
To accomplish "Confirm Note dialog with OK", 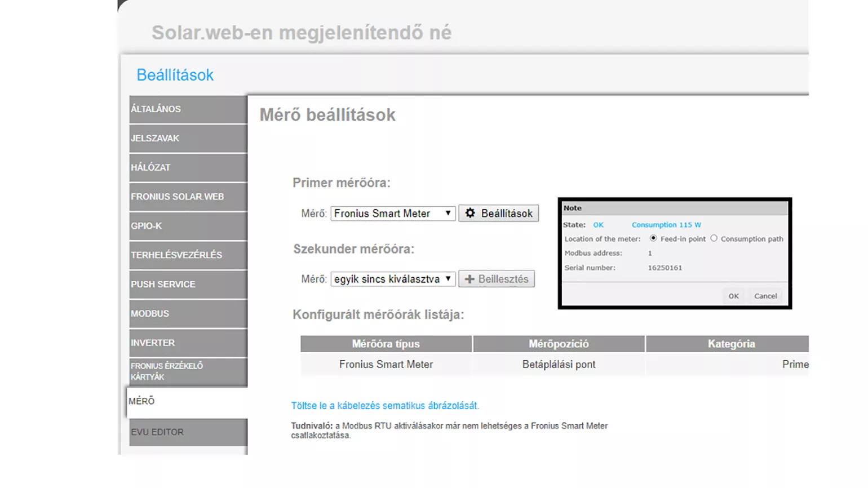I will (x=733, y=296).
